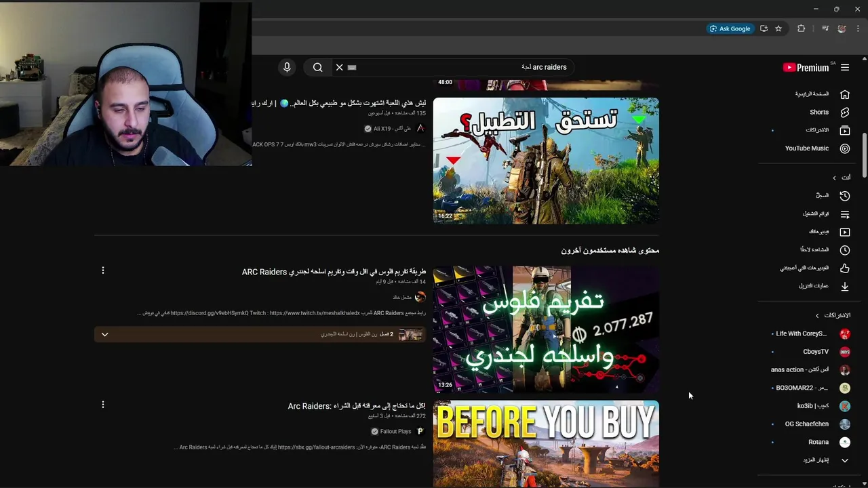Play the تستحق التطبيل video thumbnail
Screen dimensions: 868x488
[546, 161]
